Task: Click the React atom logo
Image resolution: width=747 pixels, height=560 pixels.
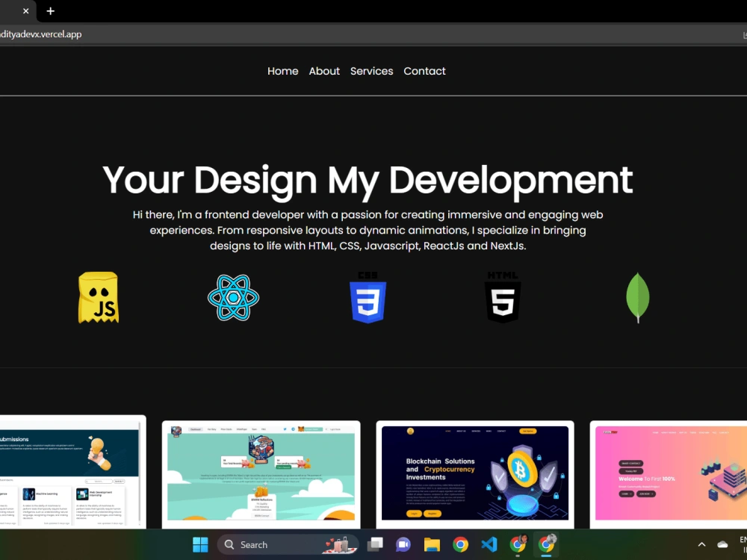Action: pos(233,298)
